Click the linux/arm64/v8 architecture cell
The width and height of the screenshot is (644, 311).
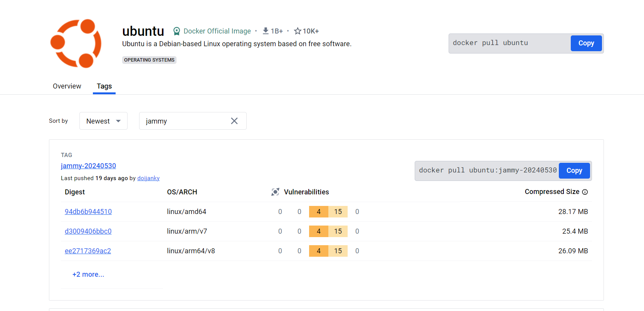(x=191, y=251)
